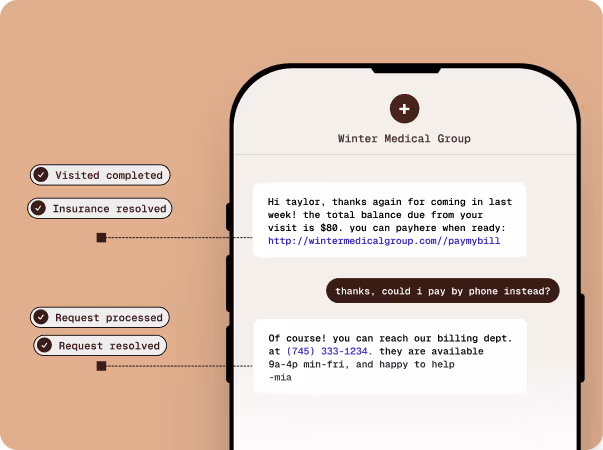Select the Request processed status pill

tap(100, 317)
